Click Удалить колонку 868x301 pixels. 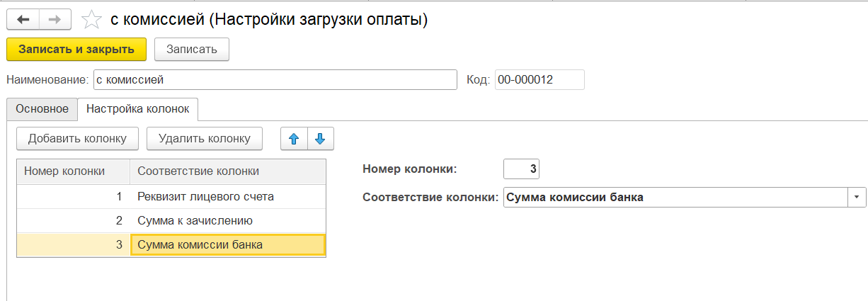pos(205,139)
